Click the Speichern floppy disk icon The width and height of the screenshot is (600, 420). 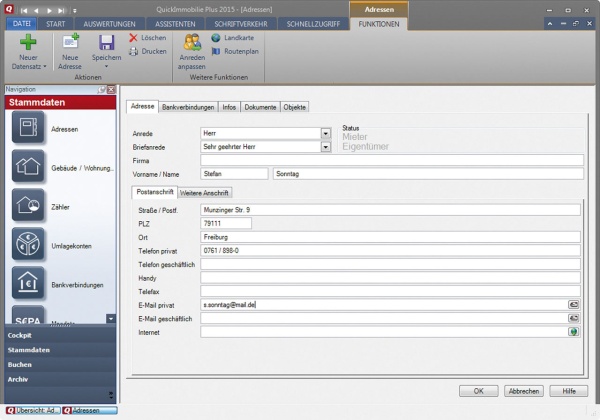[x=106, y=42]
